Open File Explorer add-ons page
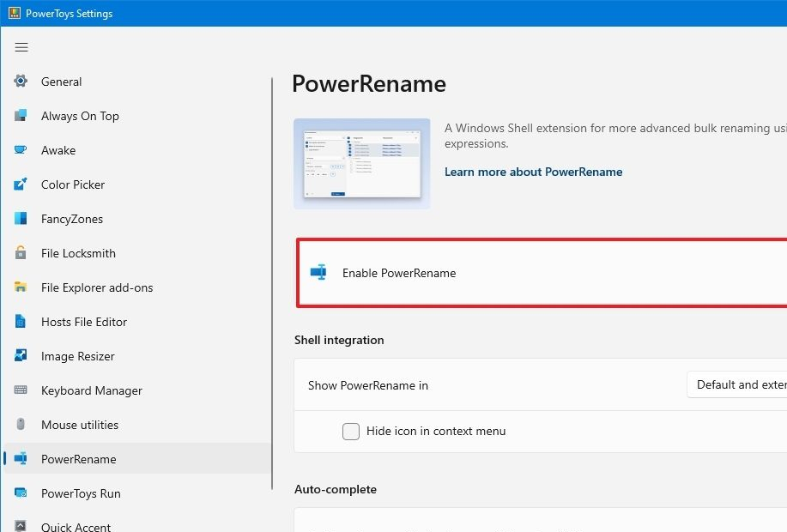This screenshot has width=787, height=532. [x=137, y=287]
